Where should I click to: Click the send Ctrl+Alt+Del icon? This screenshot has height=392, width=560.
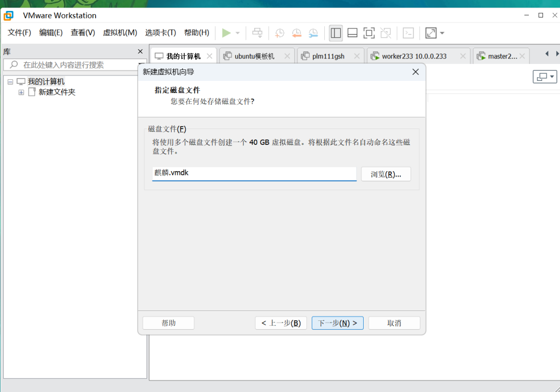click(x=257, y=33)
